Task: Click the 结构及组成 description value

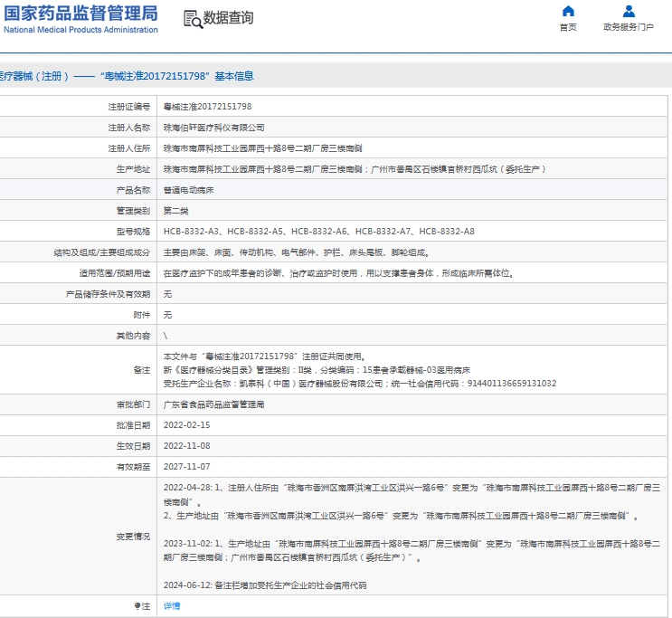Action: (x=296, y=252)
